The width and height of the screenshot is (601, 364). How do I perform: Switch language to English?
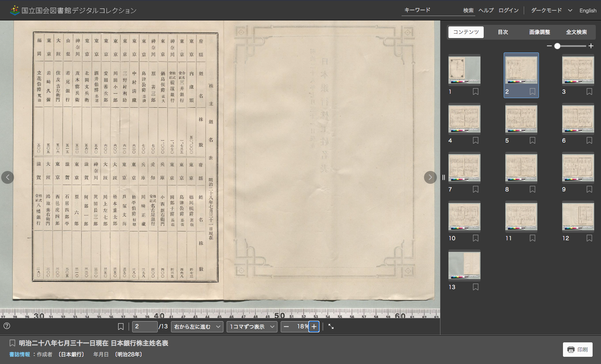point(588,10)
